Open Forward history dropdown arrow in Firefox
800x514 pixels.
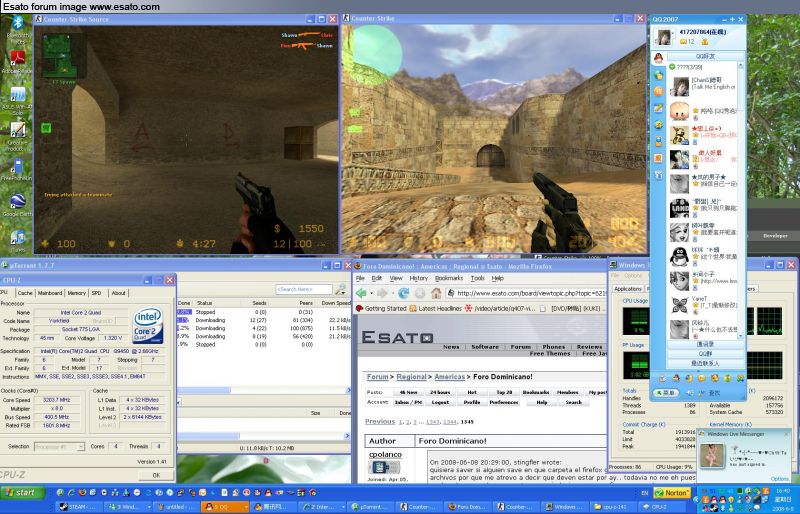[x=391, y=293]
